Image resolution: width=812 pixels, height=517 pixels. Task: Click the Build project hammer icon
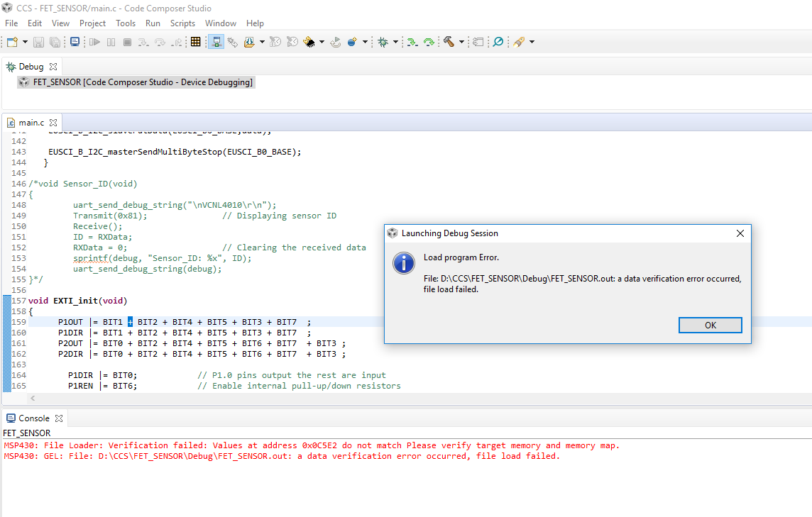450,41
